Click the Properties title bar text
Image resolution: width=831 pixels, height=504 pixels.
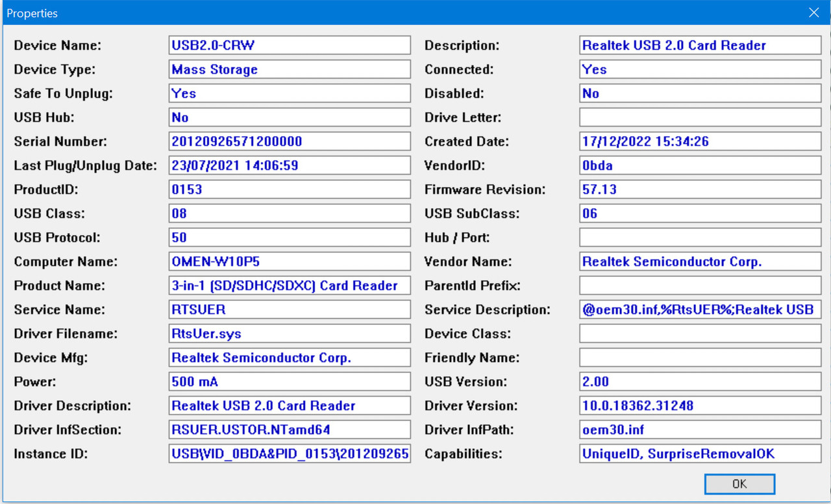[x=32, y=13]
